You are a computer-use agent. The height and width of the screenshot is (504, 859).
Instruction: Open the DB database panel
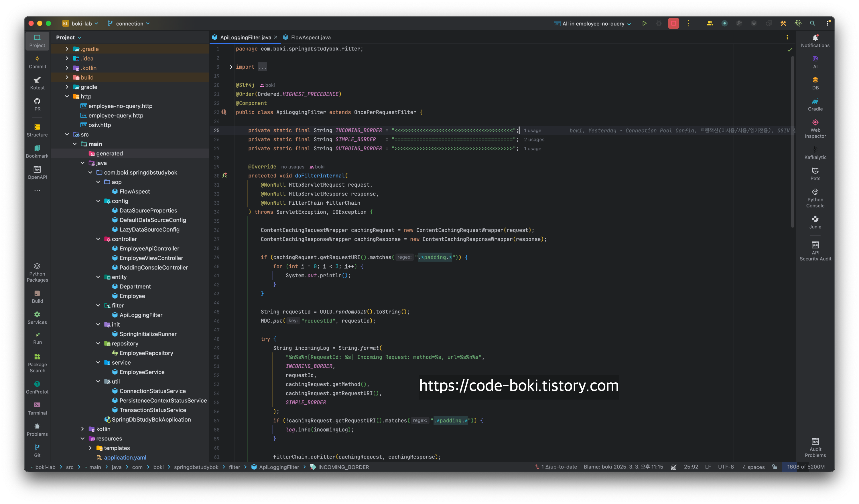point(815,83)
